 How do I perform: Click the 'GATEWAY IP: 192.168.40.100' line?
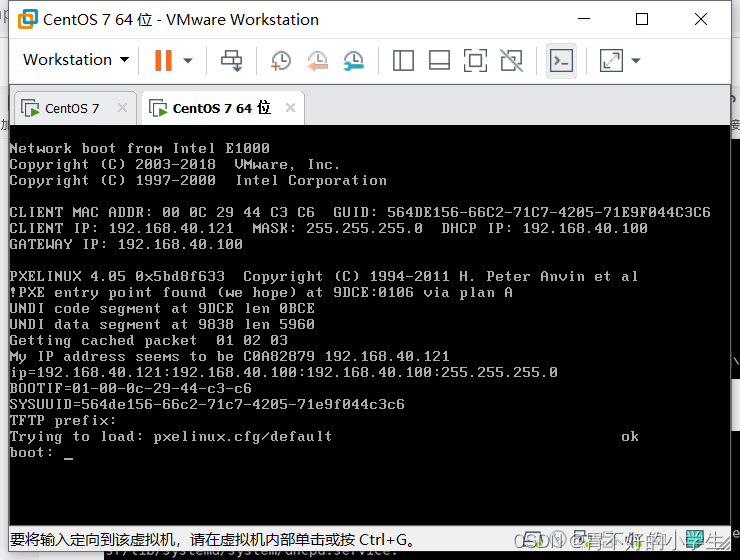pos(126,244)
